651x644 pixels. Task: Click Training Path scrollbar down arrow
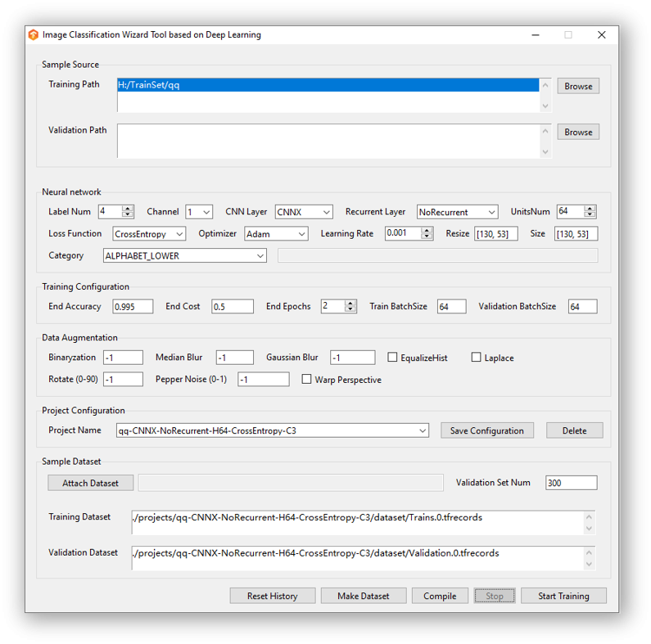[x=545, y=106]
